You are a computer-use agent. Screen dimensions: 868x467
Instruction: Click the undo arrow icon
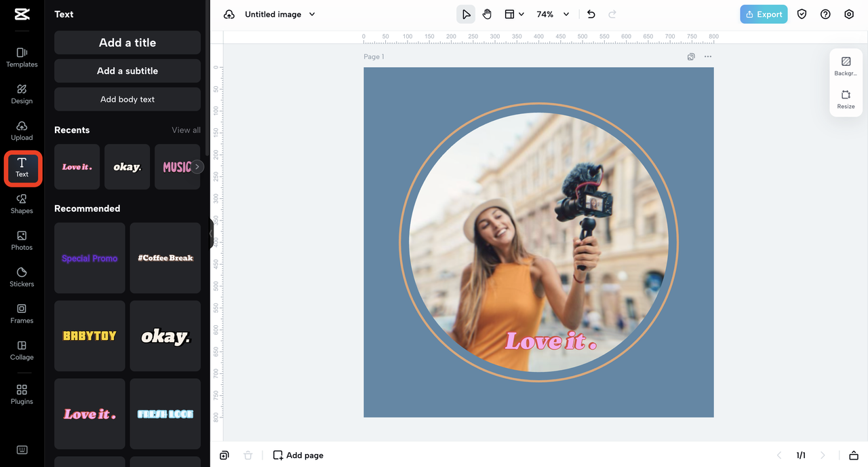(591, 14)
